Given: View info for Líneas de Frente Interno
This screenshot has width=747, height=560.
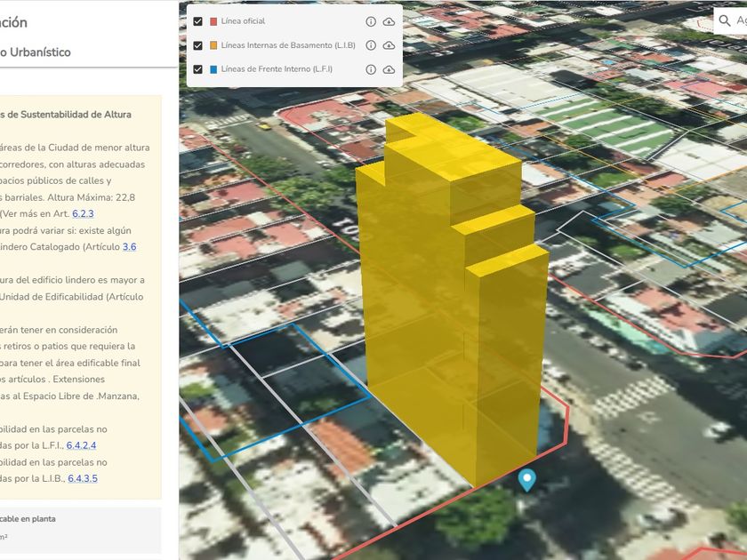Looking at the screenshot, I should click(371, 69).
